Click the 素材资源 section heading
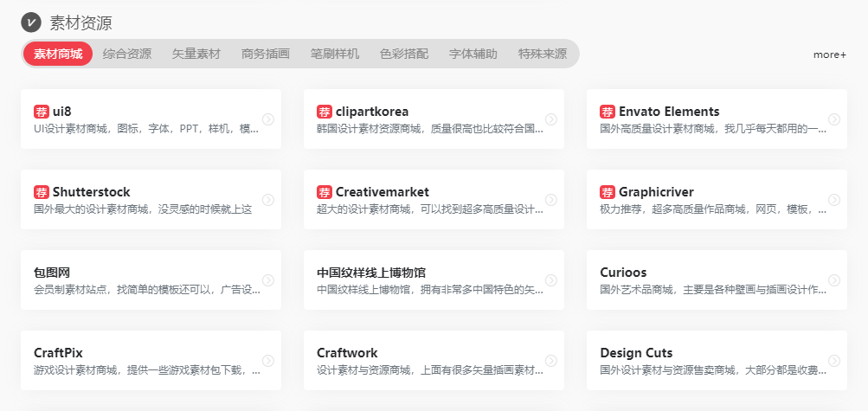Screen dimensions: 868x411 tap(80, 23)
